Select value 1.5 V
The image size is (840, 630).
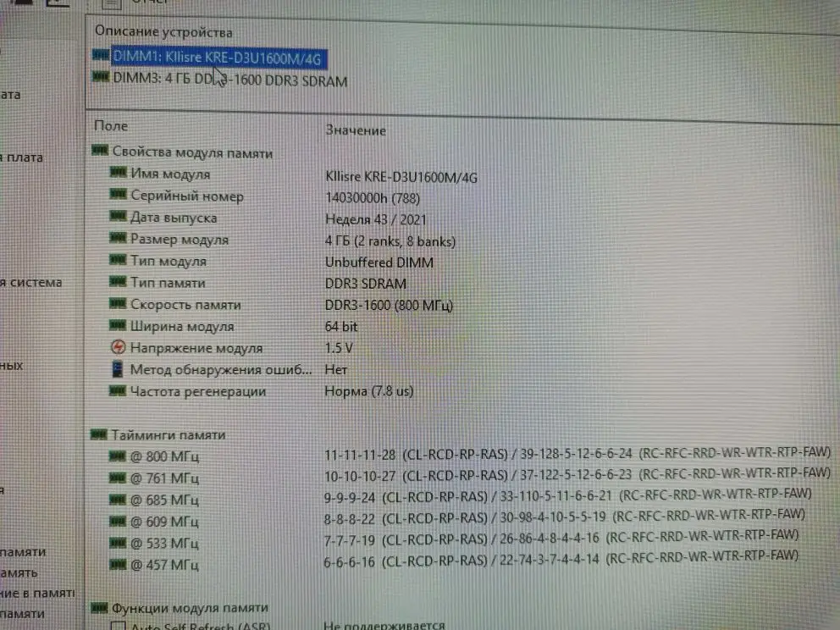pyautogui.click(x=339, y=348)
